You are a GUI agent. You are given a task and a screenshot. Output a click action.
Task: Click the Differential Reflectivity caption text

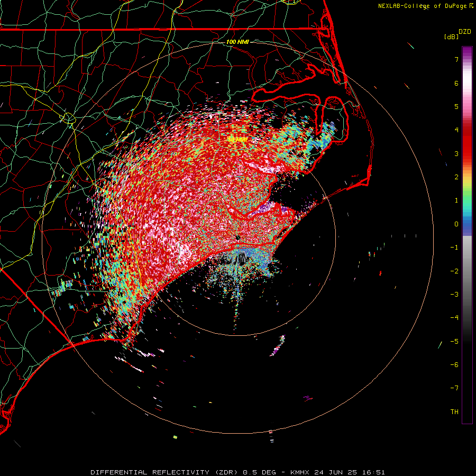[237, 472]
